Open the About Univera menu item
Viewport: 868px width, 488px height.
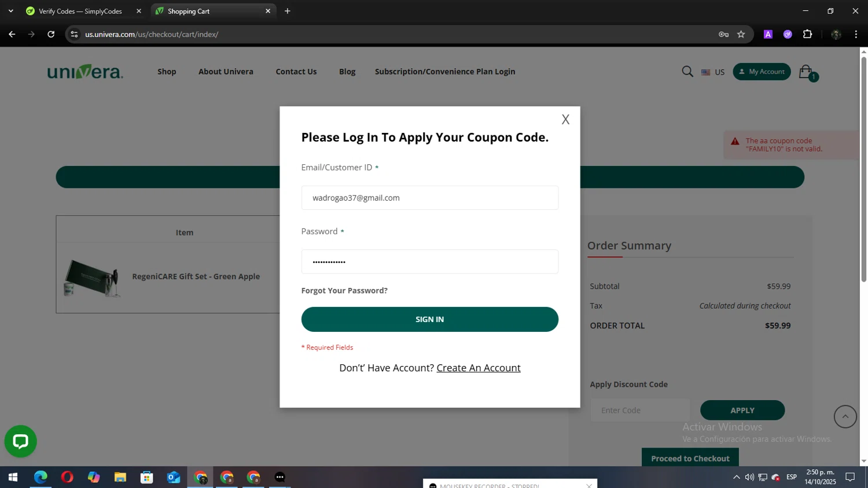[226, 72]
